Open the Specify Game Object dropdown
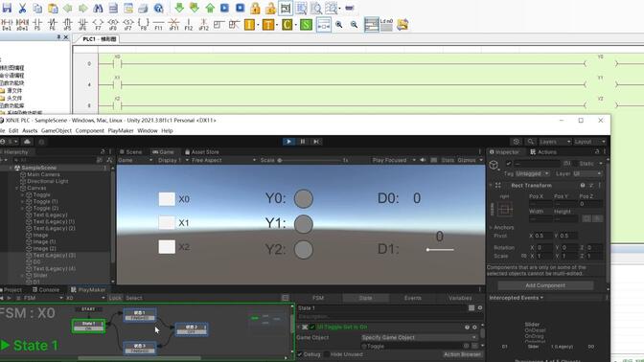This screenshot has width=644, height=362. coord(419,337)
